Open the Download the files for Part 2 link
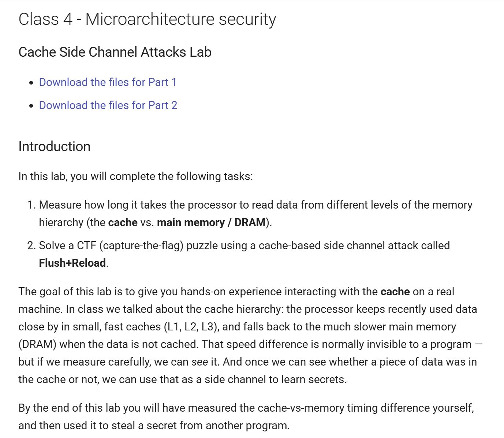Screen dimensions: 504x438 pyautogui.click(x=108, y=105)
